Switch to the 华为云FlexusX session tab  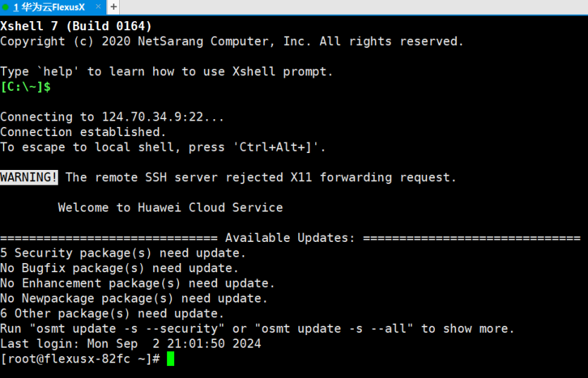coord(49,7)
